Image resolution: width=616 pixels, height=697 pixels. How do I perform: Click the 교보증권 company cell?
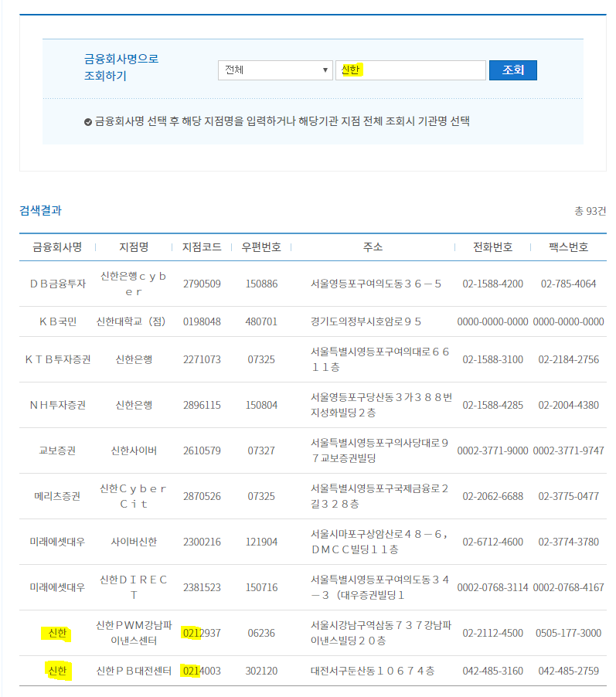[x=57, y=450]
